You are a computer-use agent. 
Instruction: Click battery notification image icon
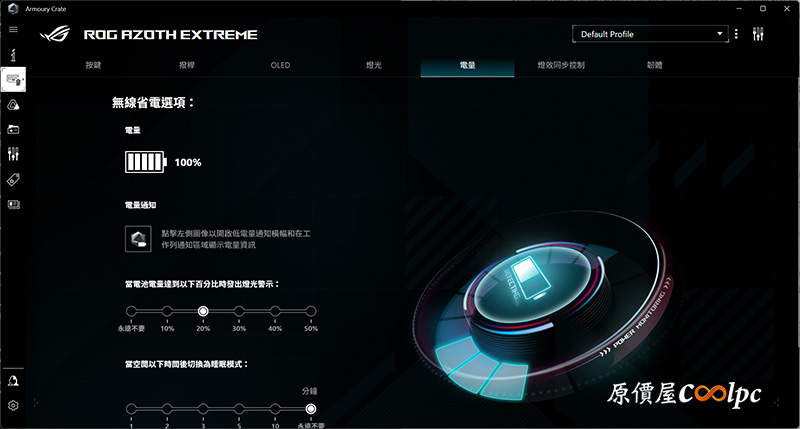tap(138, 239)
